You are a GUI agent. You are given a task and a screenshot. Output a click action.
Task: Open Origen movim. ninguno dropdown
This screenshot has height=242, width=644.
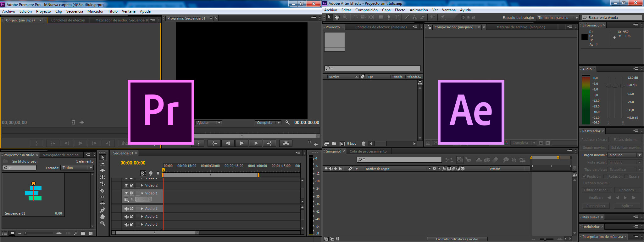pyautogui.click(x=625, y=155)
